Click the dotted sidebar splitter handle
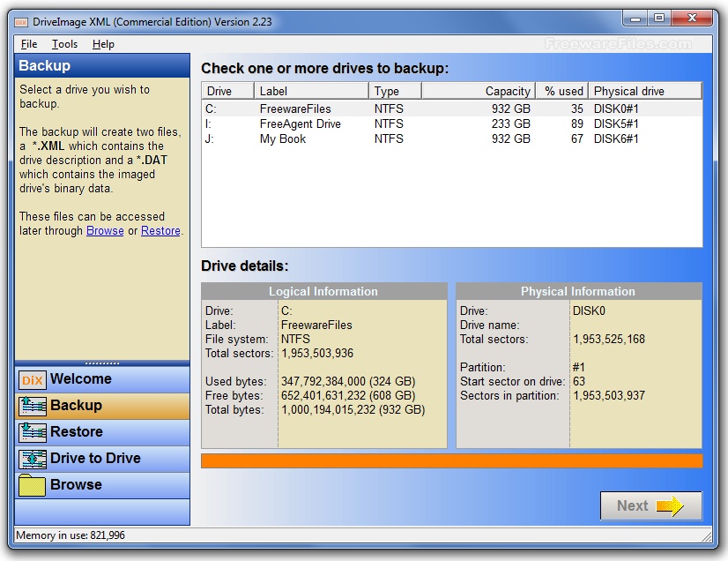Viewport: 728px width, 561px height. click(x=102, y=363)
